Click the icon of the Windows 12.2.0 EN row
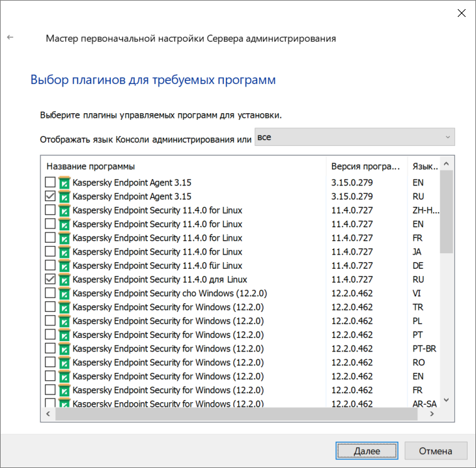476x468 pixels. tap(64, 376)
